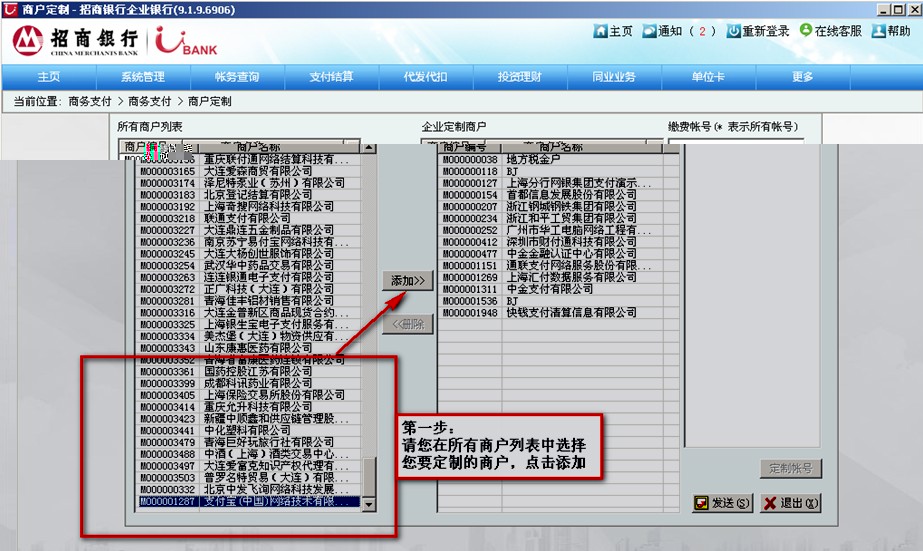Open the 投资理财 menu tab
Viewport: 923px width, 551px height.
click(519, 77)
